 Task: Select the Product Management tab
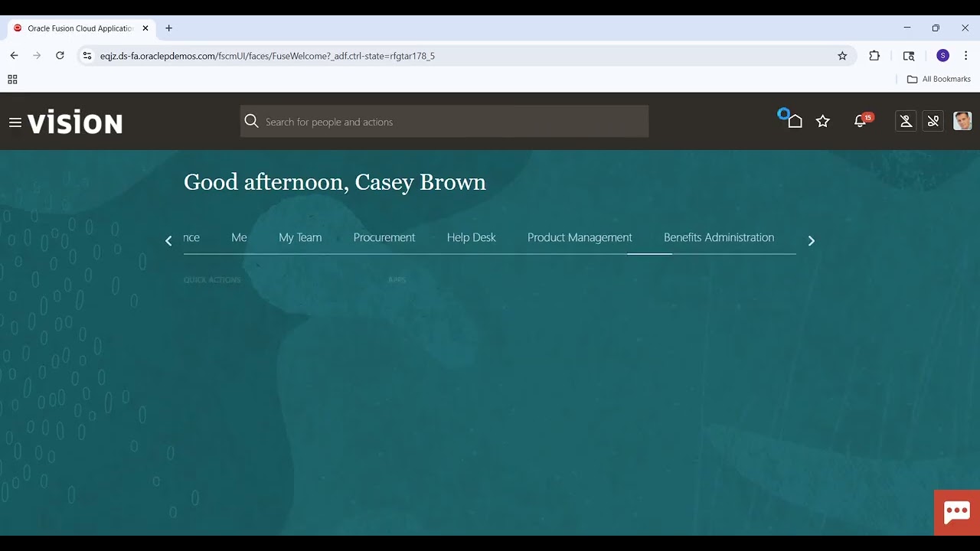(580, 238)
